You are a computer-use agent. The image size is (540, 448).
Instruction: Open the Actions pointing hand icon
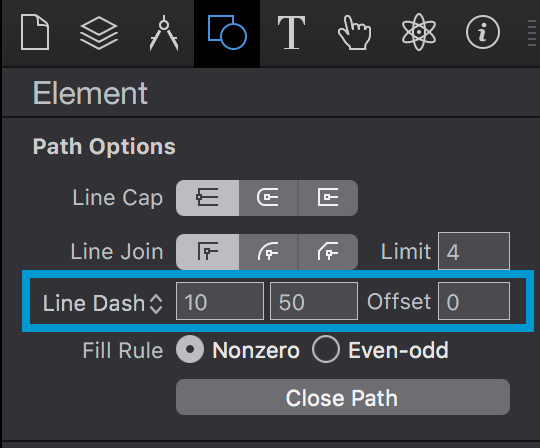354,33
